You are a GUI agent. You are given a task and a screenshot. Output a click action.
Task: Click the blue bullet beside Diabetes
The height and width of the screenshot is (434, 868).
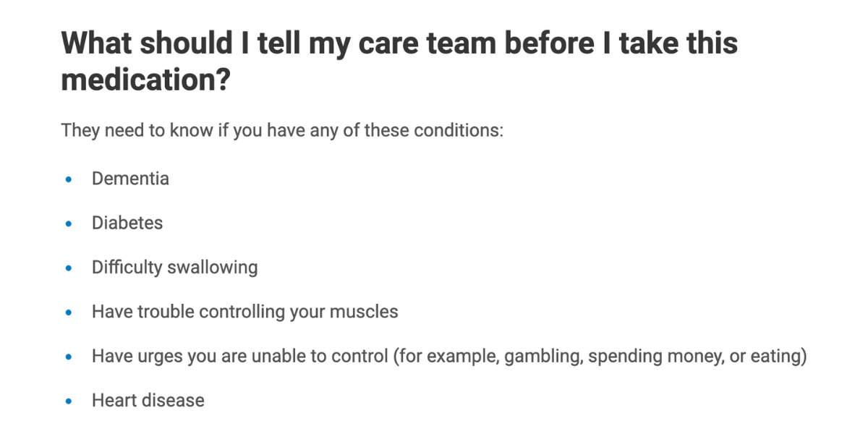pyautogui.click(x=69, y=224)
